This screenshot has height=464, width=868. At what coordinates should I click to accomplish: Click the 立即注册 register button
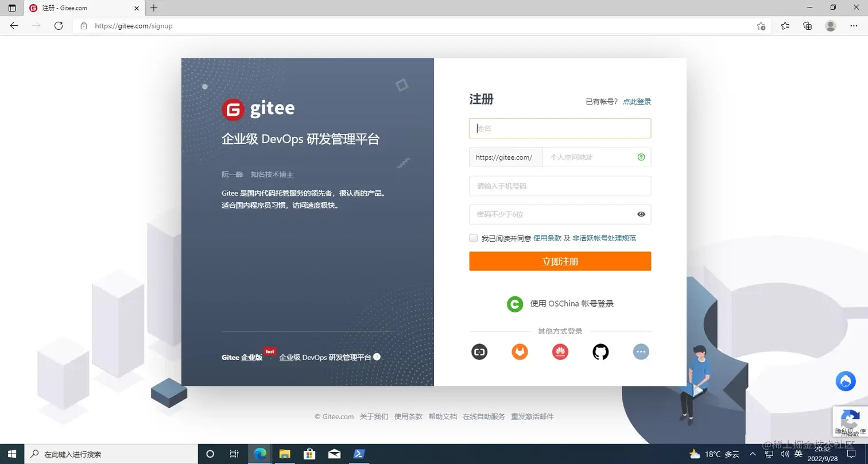pos(560,261)
